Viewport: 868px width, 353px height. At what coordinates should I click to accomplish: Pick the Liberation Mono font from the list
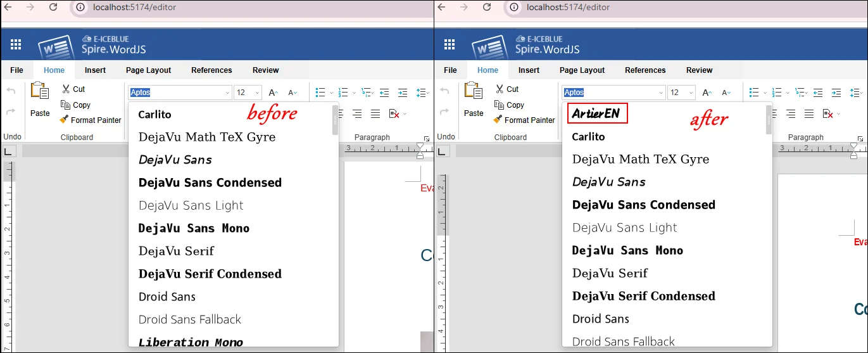click(191, 342)
